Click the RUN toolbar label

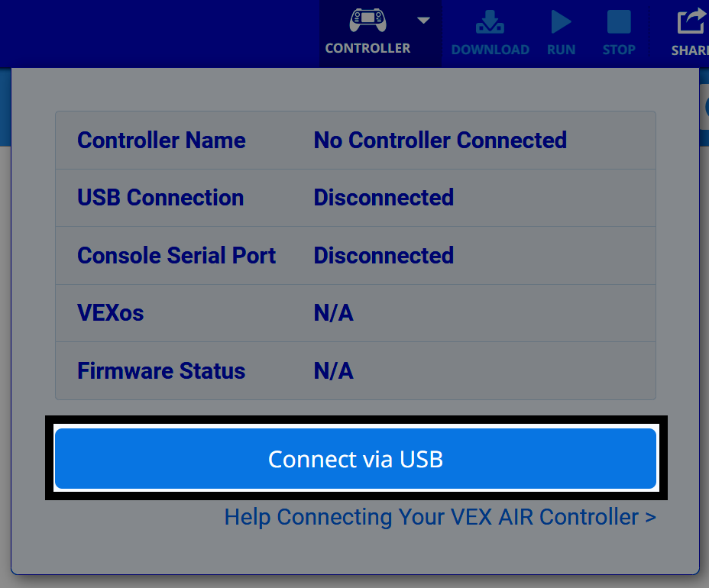coord(561,50)
